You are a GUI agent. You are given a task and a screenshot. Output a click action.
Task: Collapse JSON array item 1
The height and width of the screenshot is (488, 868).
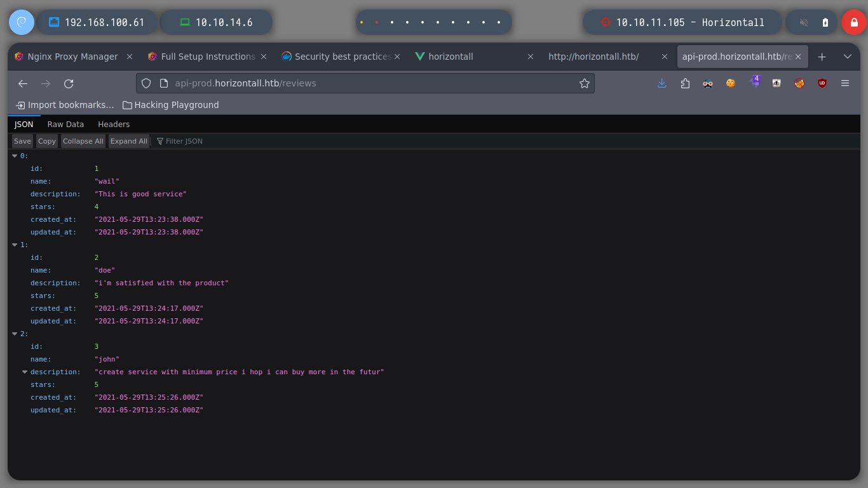tap(15, 245)
